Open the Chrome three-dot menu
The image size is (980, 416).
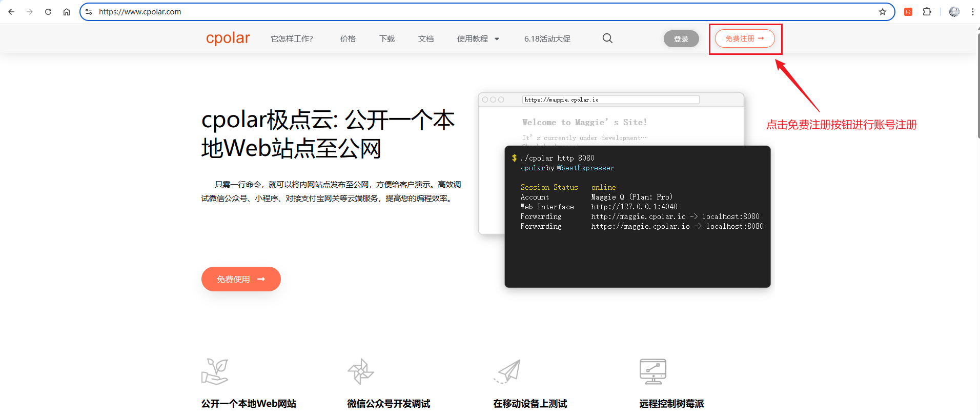(x=972, y=12)
